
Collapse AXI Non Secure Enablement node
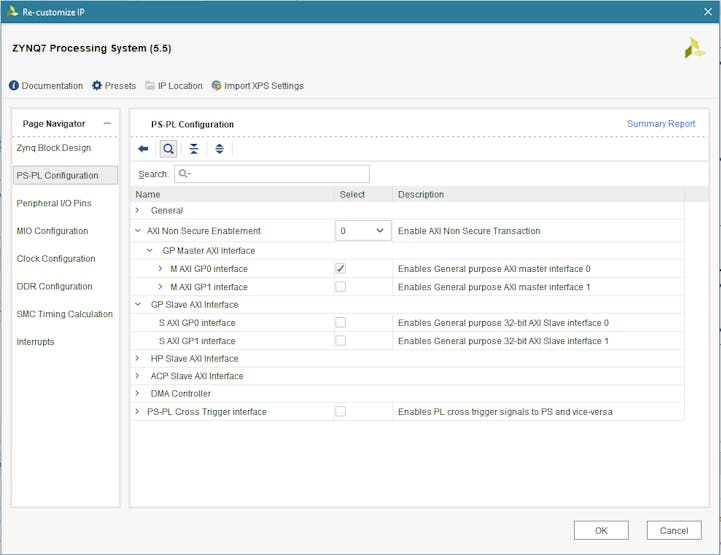point(137,230)
